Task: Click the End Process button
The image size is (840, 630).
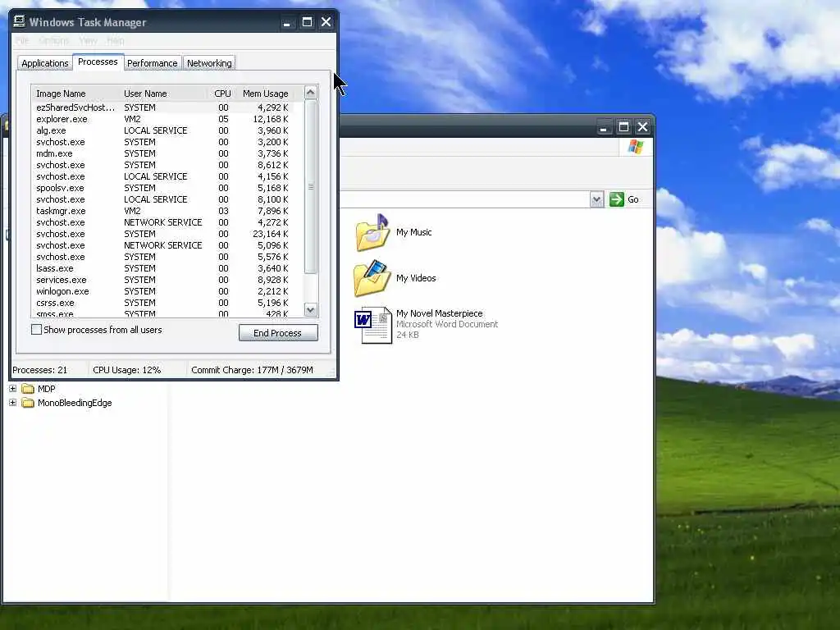Action: tap(278, 333)
